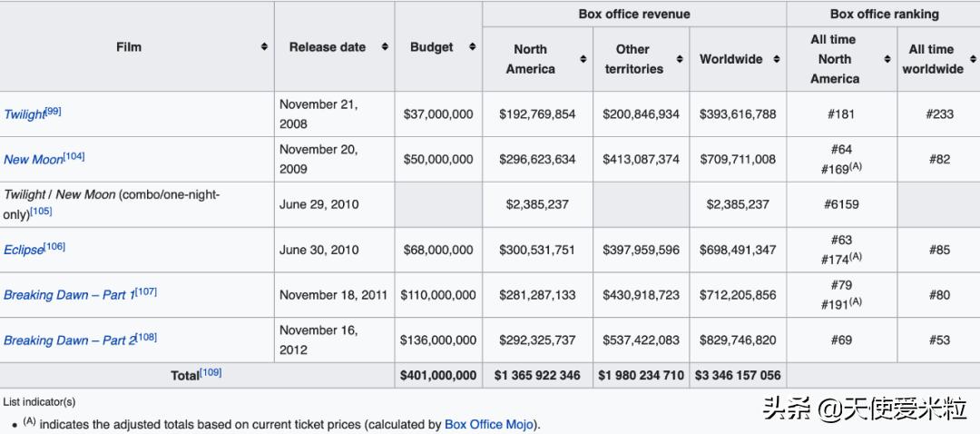Sort the table by Film column

click(264, 47)
